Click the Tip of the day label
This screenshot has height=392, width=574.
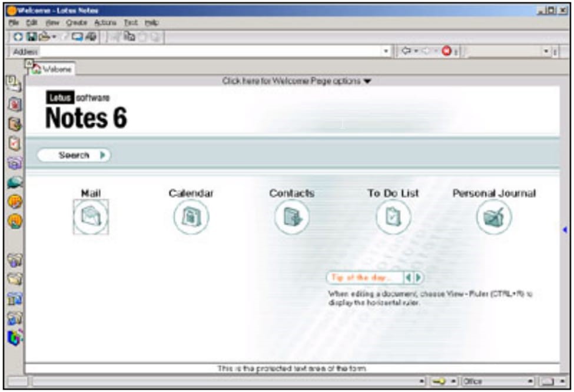point(361,278)
